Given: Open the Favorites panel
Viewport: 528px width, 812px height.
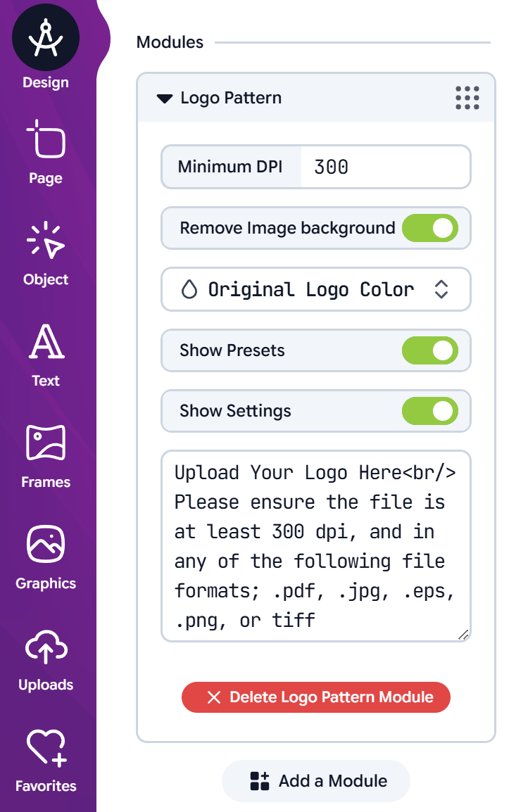Looking at the screenshot, I should [x=45, y=747].
